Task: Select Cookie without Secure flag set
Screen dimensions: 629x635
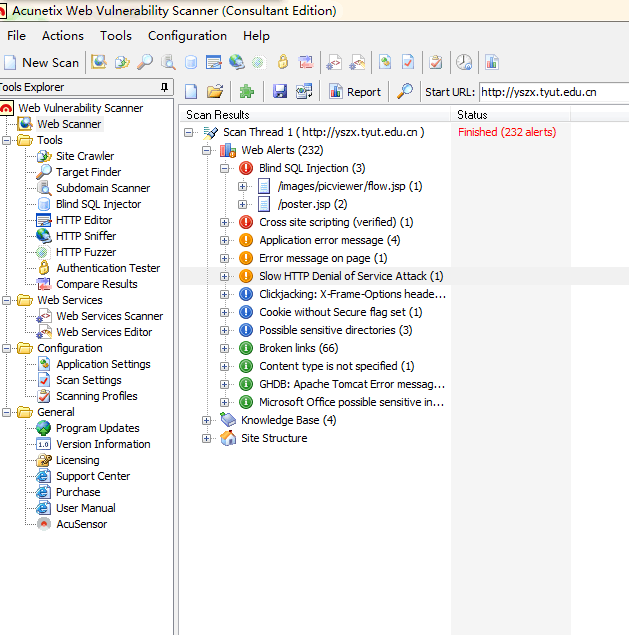Action: pyautogui.click(x=341, y=312)
